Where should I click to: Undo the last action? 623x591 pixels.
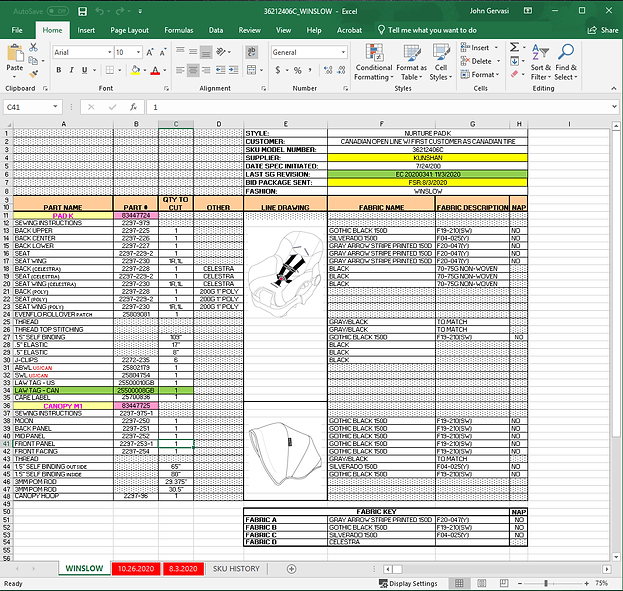click(x=99, y=12)
